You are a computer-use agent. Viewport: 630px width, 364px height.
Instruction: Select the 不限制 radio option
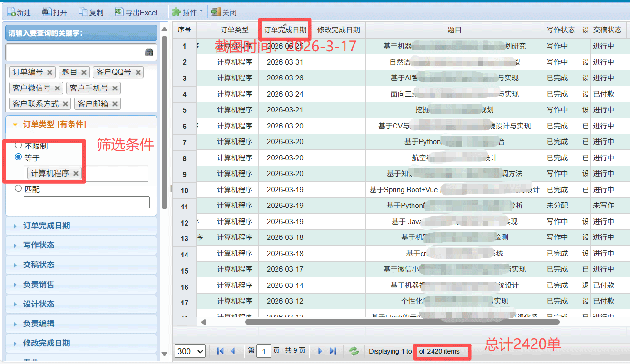(19, 145)
